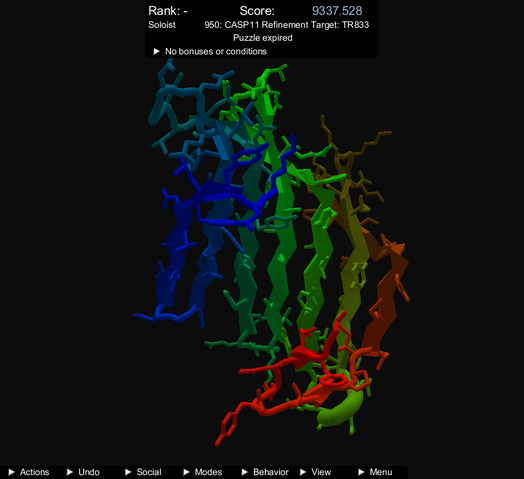524x479 pixels.
Task: Click the triangle arrow beside Behavior
Action: click(x=245, y=472)
